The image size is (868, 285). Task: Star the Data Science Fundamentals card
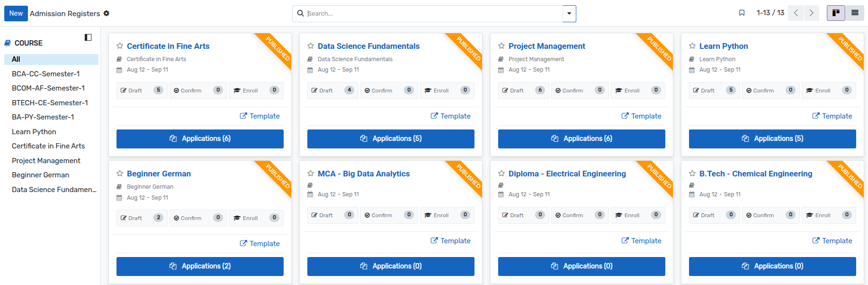click(x=311, y=46)
